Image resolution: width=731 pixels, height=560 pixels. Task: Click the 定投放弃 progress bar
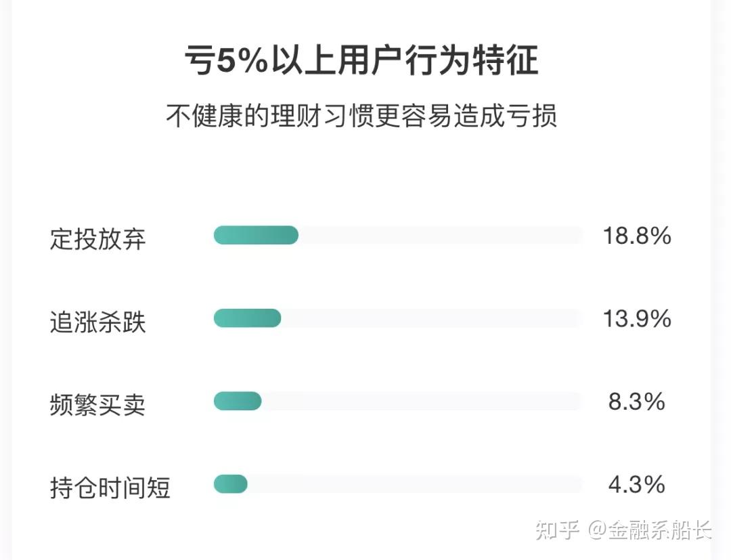coord(256,235)
